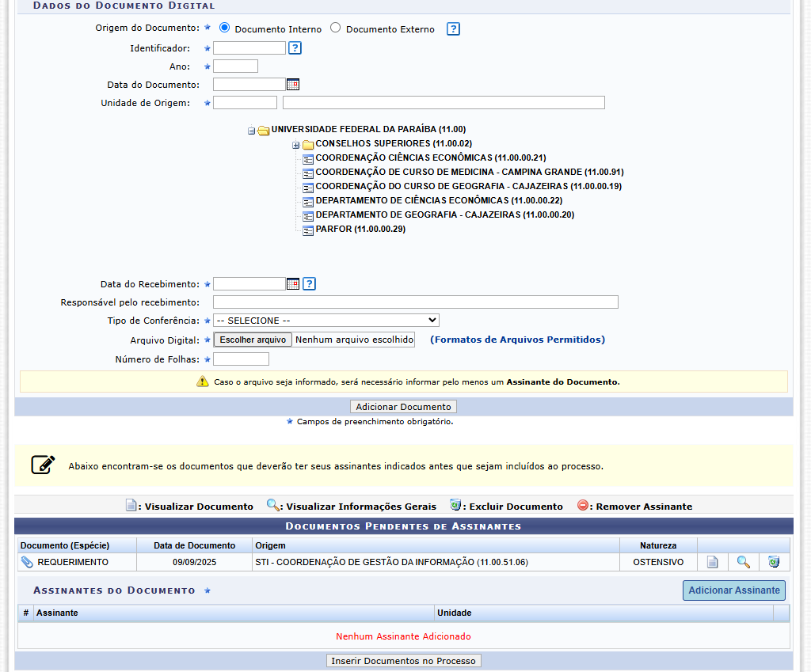Click help icon next to Documento Externo
The height and width of the screenshot is (672, 811).
(453, 29)
